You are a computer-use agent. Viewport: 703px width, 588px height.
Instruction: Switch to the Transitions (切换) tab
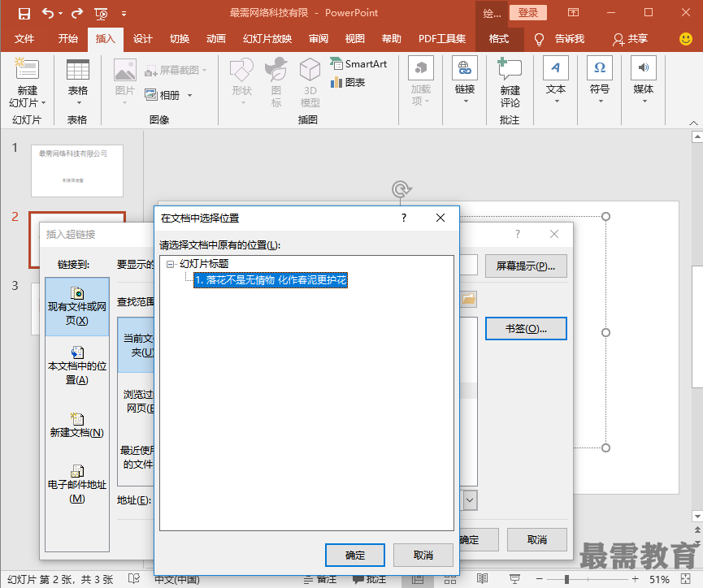180,39
